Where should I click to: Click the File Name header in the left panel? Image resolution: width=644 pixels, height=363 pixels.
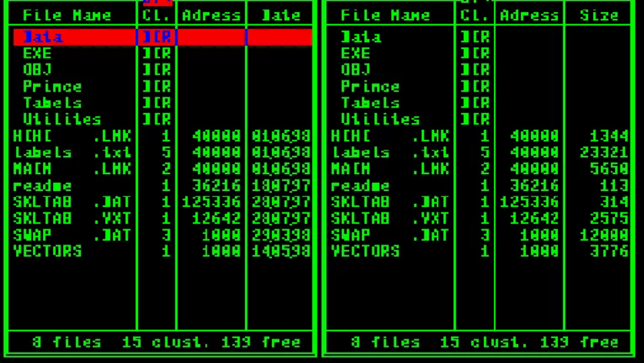[67, 15]
